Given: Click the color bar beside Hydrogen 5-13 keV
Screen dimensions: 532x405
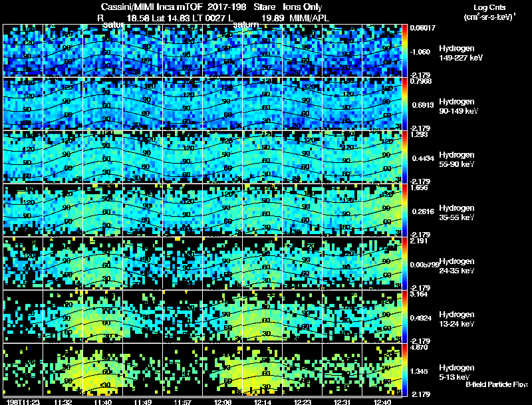Looking at the screenshot, I should coord(404,370).
